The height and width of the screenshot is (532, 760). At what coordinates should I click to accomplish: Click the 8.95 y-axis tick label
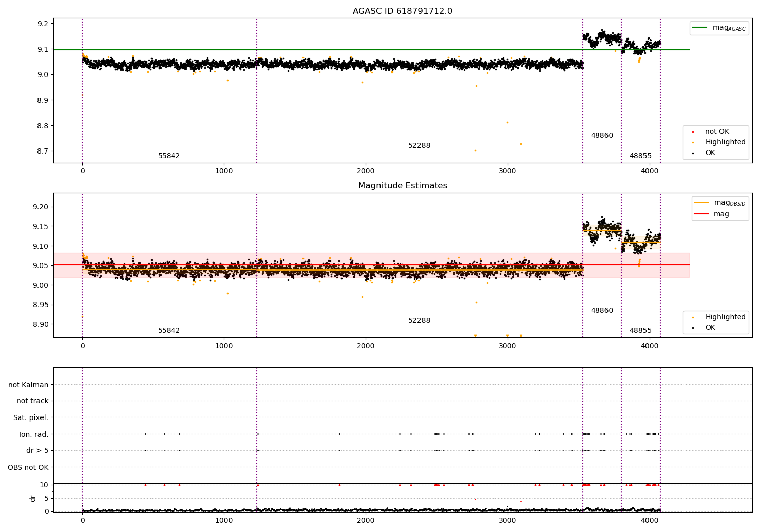point(41,305)
